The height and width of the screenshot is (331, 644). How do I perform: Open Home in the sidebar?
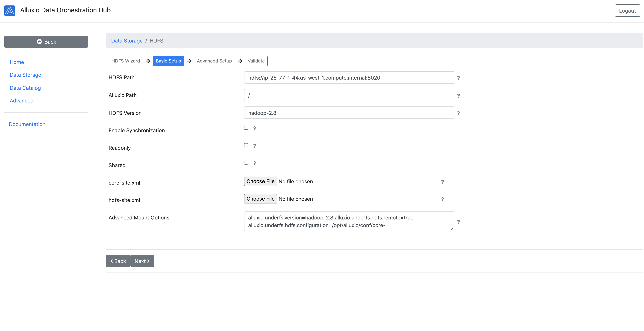click(17, 62)
